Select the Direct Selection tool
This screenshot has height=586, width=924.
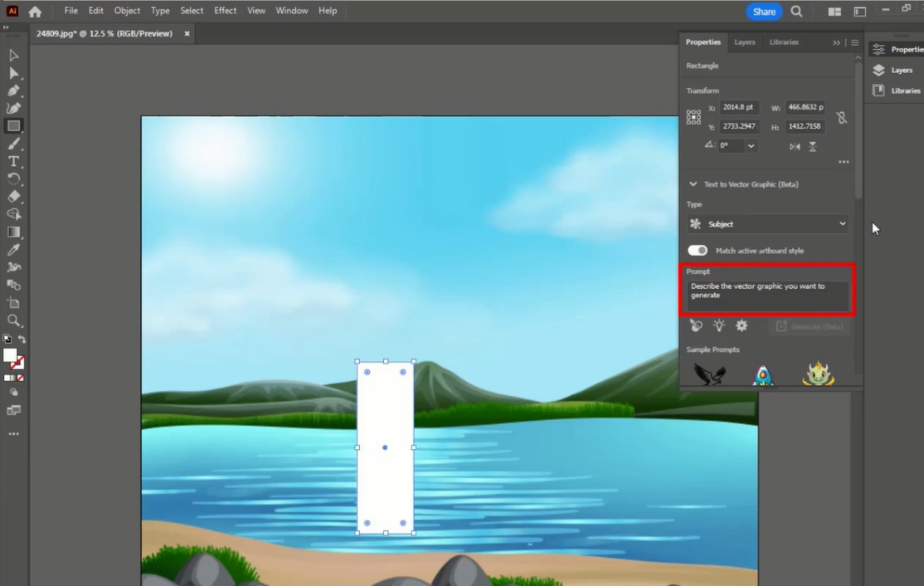[13, 73]
